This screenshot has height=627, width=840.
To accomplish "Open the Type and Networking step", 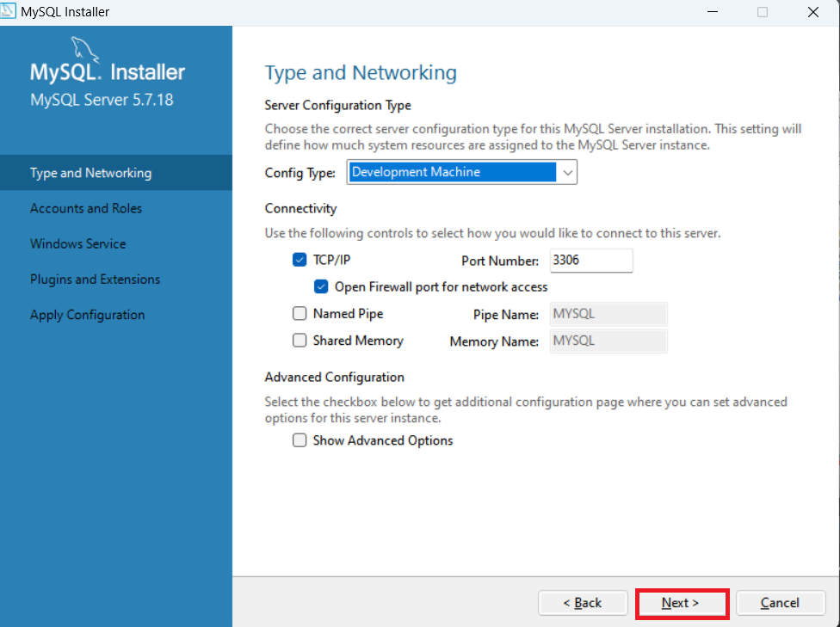I will coord(116,172).
